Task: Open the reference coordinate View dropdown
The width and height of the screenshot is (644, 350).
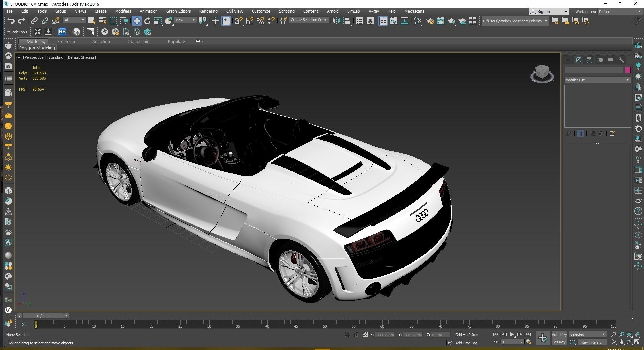Action: (185, 20)
